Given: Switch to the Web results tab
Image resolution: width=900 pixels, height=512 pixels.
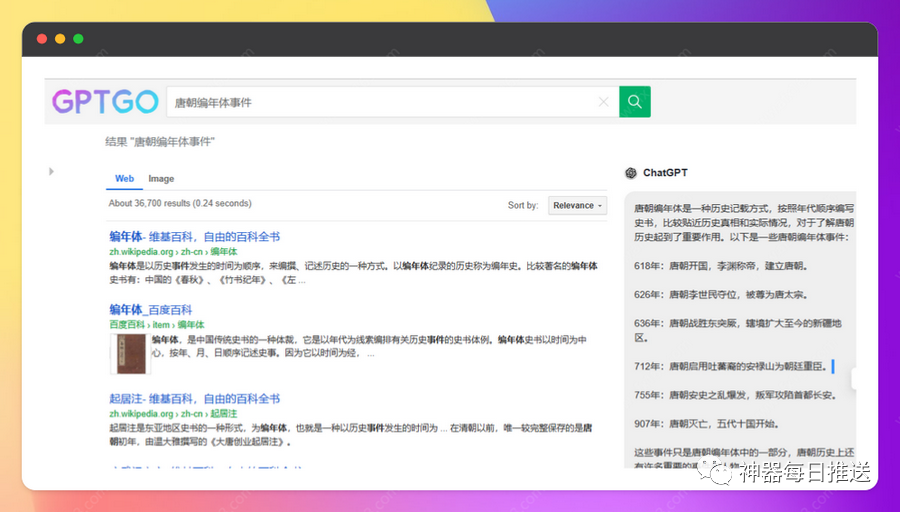Looking at the screenshot, I should coord(125,179).
